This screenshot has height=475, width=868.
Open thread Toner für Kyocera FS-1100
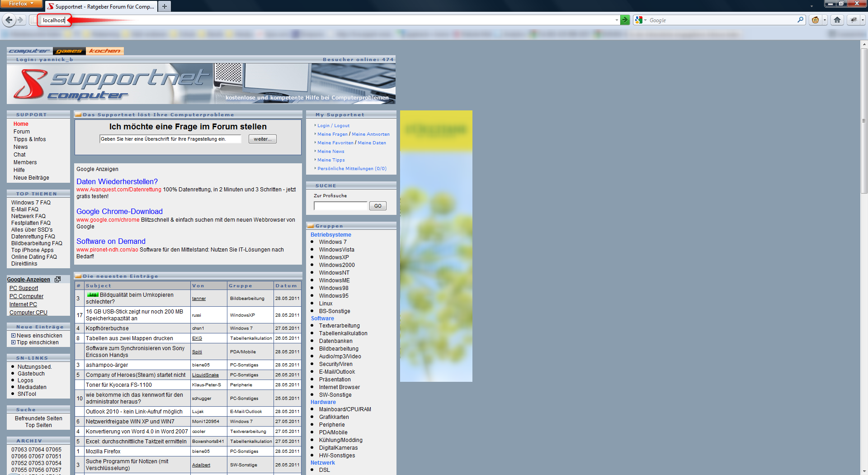click(119, 385)
